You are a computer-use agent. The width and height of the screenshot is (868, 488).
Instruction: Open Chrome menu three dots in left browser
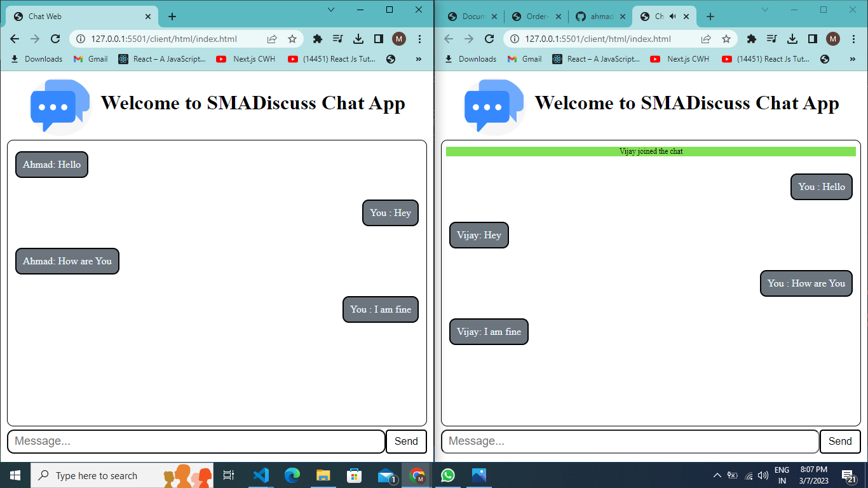(419, 39)
